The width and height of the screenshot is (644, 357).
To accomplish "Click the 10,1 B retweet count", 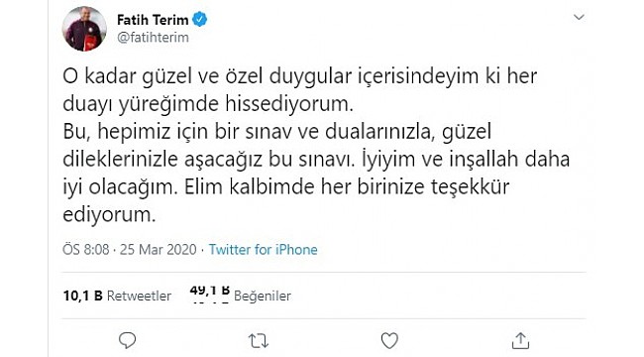I will 82,296.
